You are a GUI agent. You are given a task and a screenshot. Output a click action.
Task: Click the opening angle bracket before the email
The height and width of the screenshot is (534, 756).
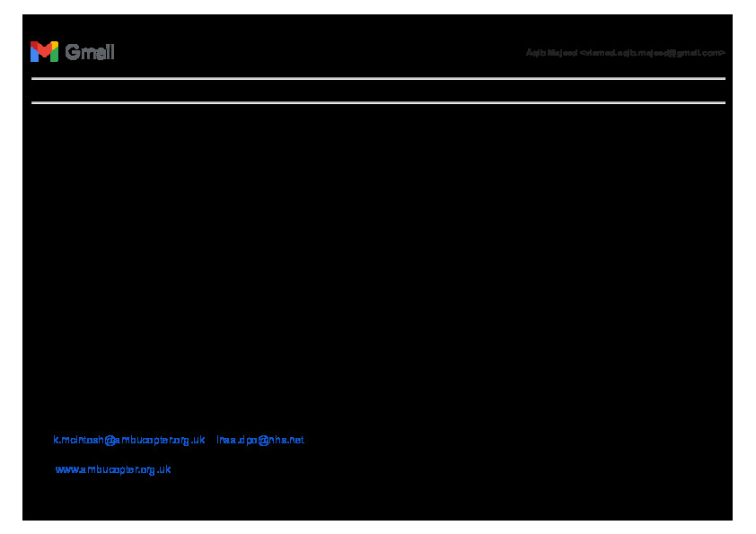(x=583, y=53)
